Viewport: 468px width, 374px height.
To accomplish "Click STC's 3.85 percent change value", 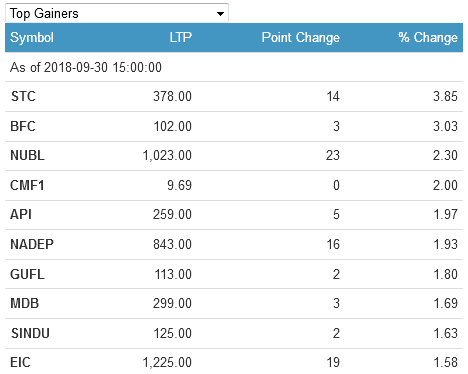I will point(445,96).
